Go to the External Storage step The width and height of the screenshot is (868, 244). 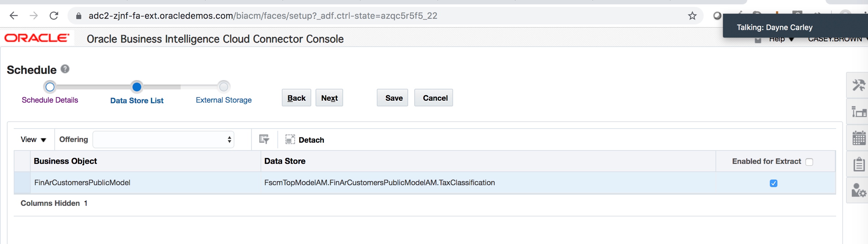tap(223, 87)
